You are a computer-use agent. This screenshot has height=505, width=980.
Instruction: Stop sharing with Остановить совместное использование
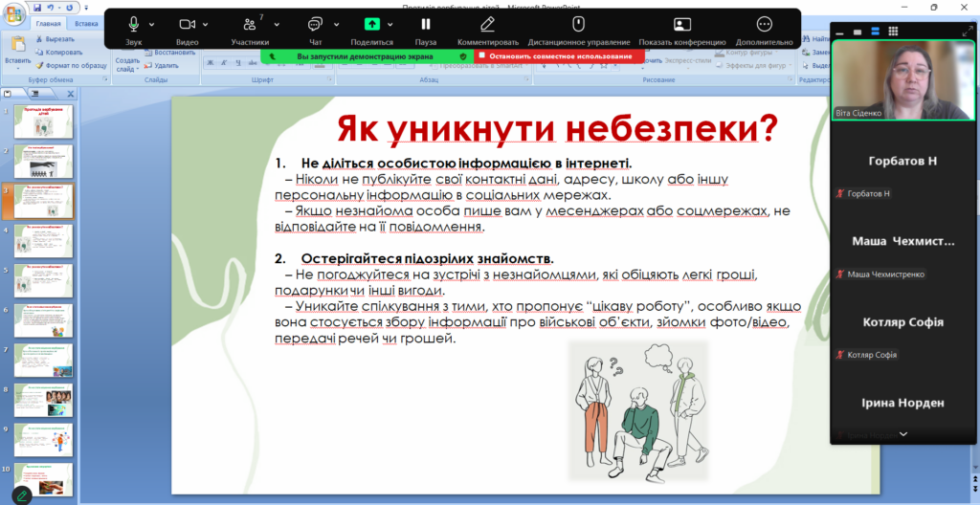[x=559, y=56]
